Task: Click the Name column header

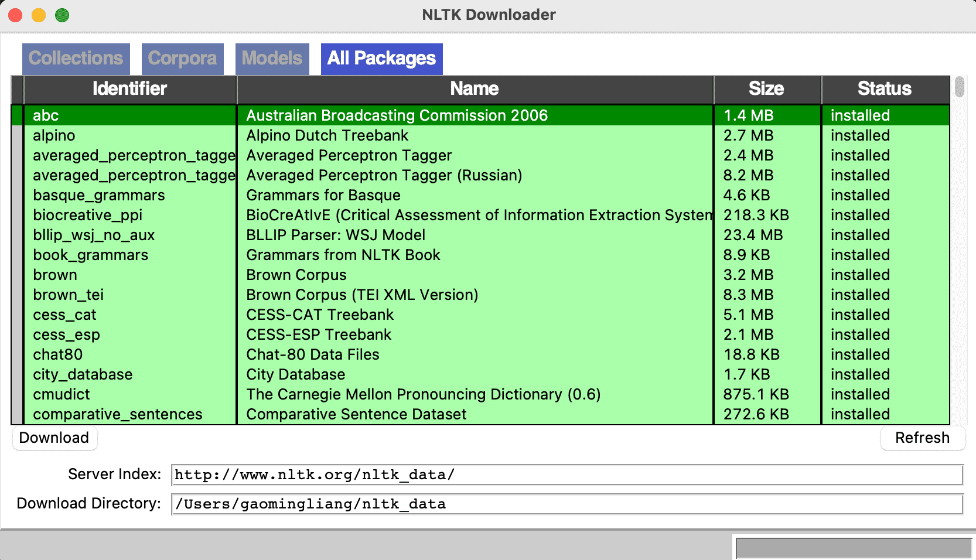Action: click(475, 89)
